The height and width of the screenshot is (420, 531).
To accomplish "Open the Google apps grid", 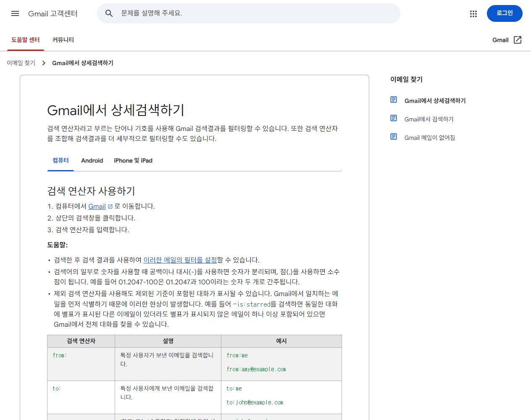I will [x=473, y=13].
